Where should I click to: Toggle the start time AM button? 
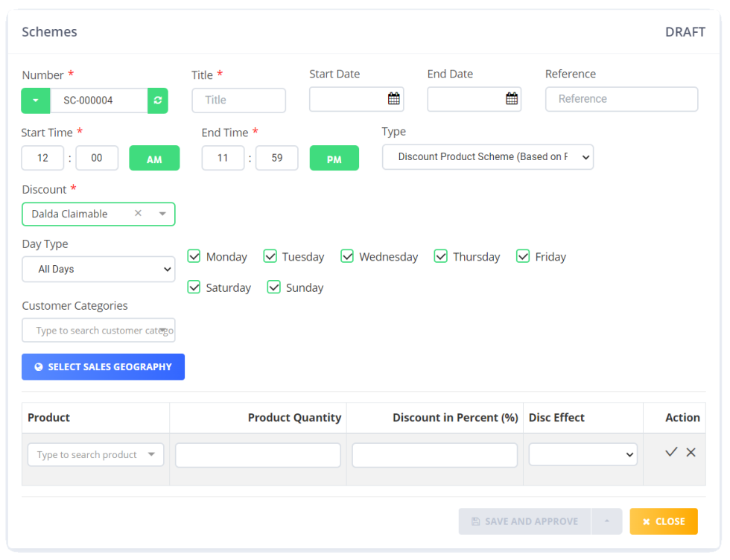(x=154, y=158)
